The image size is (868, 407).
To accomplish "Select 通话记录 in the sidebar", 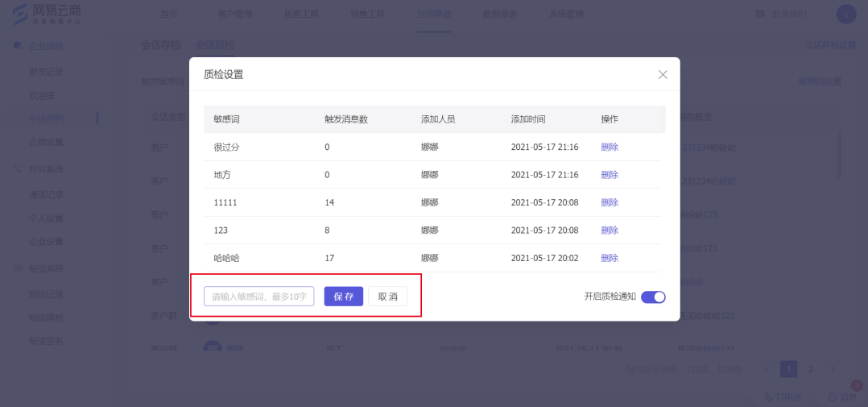I will [x=46, y=195].
